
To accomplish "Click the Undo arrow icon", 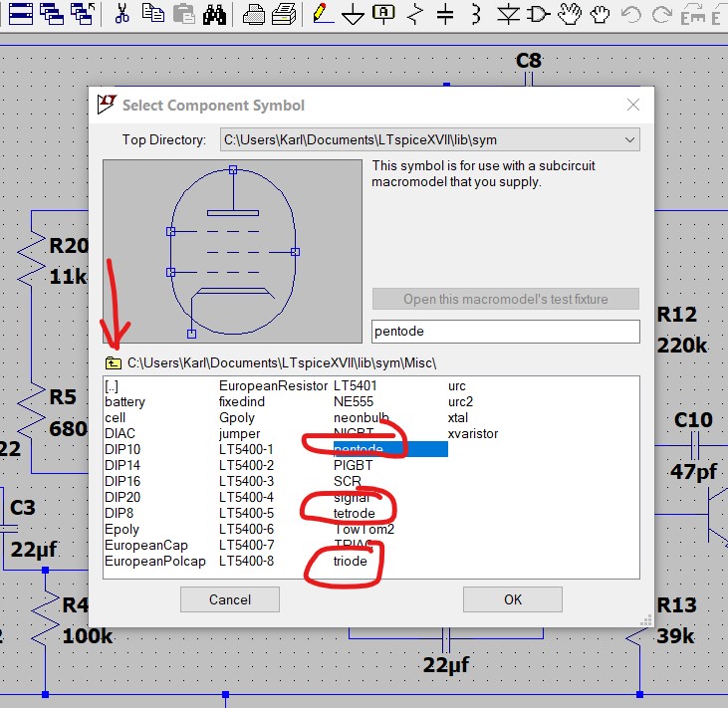I will [x=631, y=14].
